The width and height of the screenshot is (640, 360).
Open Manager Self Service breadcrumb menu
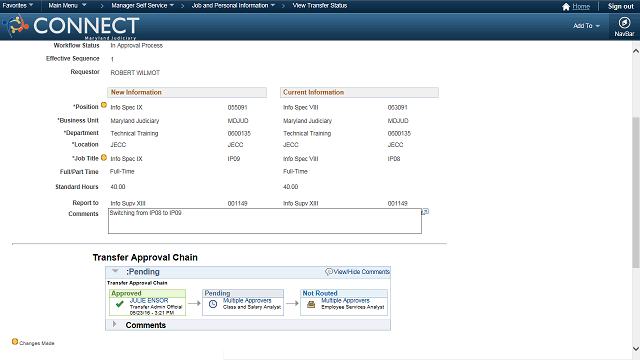(x=142, y=5)
